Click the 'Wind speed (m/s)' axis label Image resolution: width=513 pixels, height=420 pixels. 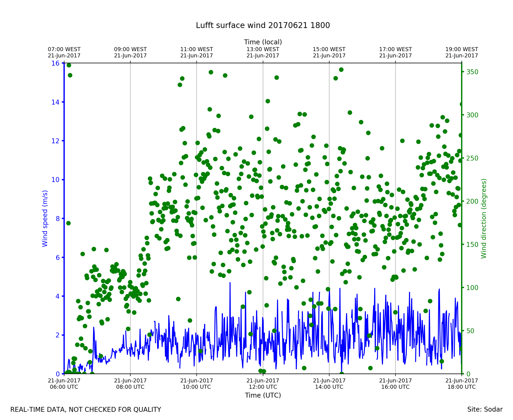[x=45, y=218]
